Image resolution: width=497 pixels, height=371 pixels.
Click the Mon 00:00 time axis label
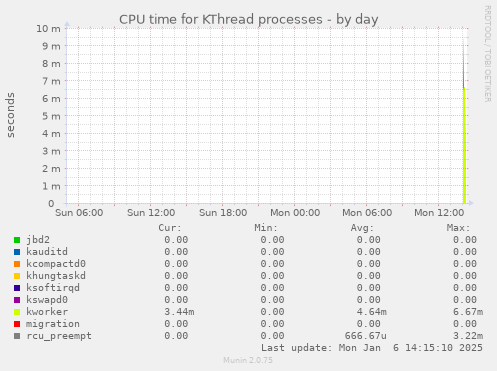(x=295, y=213)
